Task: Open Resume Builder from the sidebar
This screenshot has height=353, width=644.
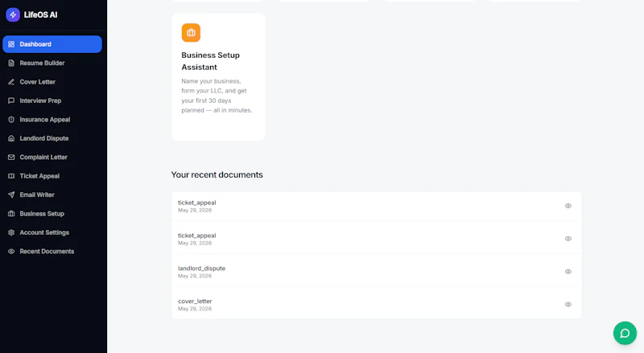Action: click(x=52, y=64)
